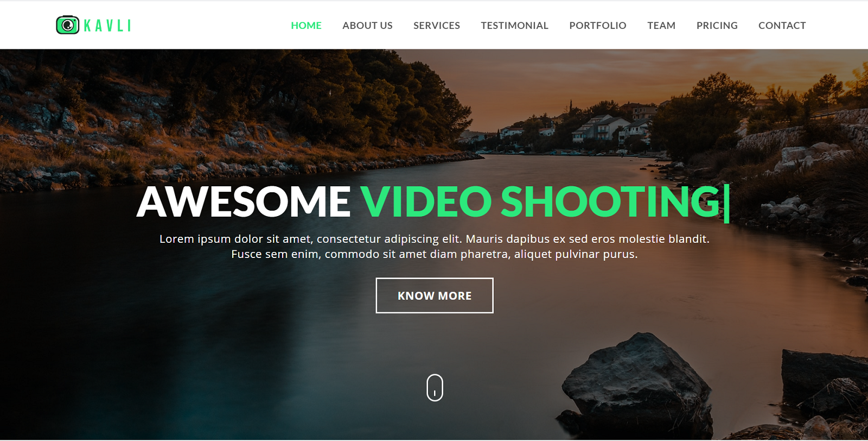View PRICING from the navigation bar
Image resolution: width=868 pixels, height=441 pixels.
[x=717, y=26]
